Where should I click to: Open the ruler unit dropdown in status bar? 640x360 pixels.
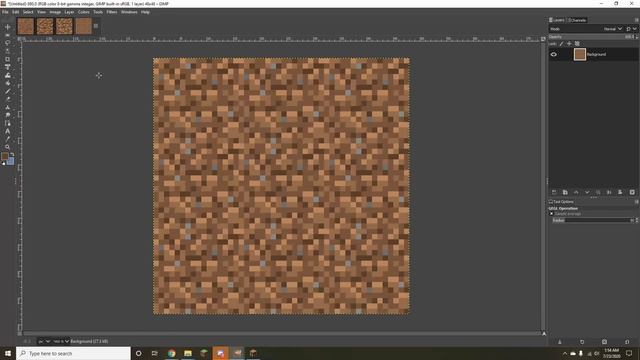click(x=44, y=341)
